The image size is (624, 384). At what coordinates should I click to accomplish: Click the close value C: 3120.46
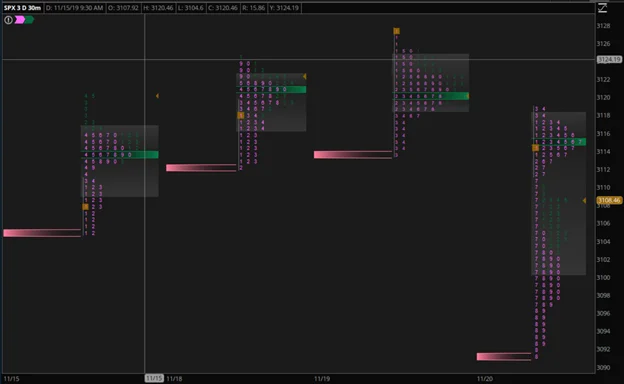pyautogui.click(x=223, y=8)
